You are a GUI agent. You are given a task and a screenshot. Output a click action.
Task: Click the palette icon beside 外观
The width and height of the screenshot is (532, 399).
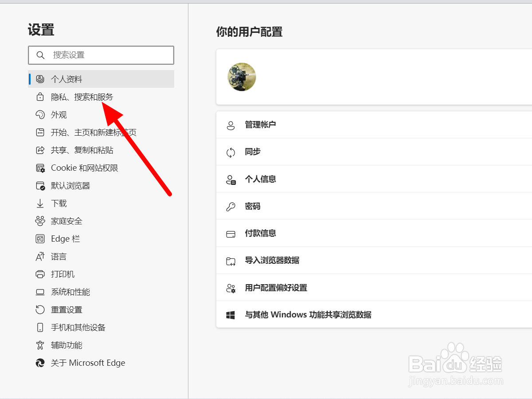point(40,115)
